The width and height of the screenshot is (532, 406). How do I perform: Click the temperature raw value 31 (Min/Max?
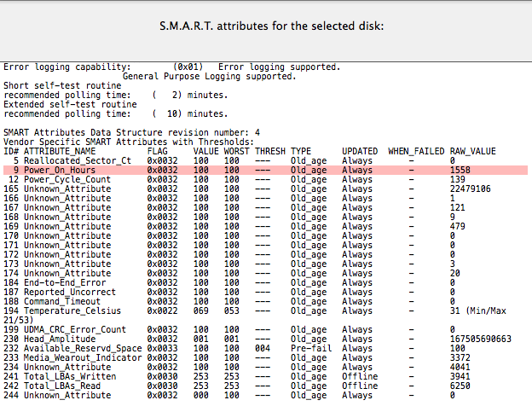click(478, 311)
